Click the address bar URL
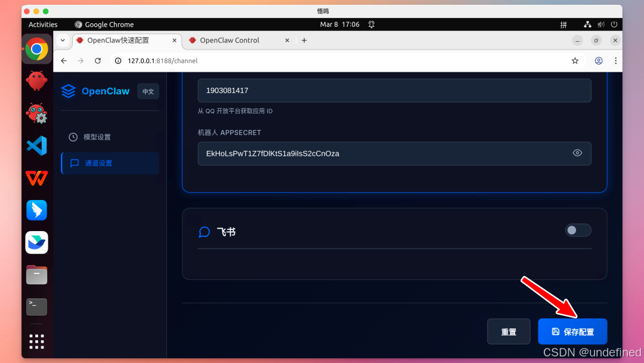This screenshot has width=644, height=363. (163, 61)
